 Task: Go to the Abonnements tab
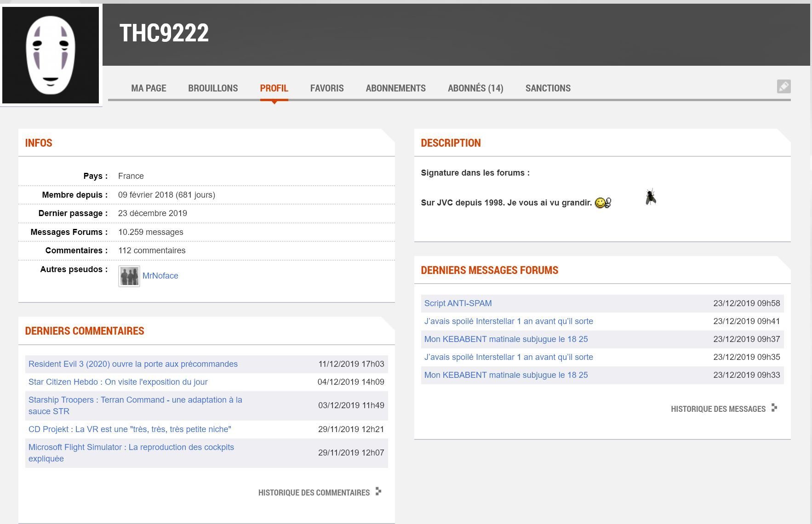[395, 88]
